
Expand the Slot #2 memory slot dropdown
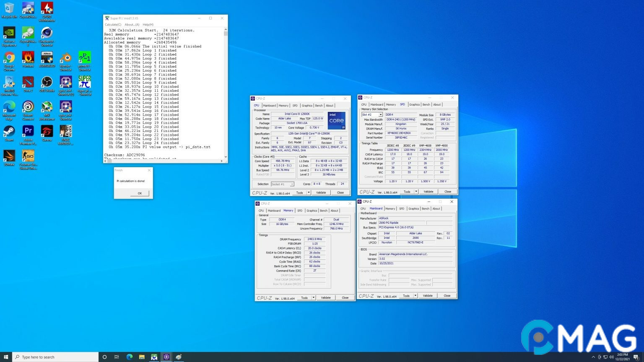coord(381,115)
